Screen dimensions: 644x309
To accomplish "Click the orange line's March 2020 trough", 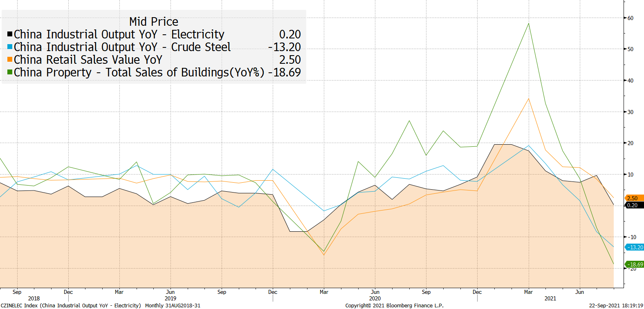I will pos(324,255).
